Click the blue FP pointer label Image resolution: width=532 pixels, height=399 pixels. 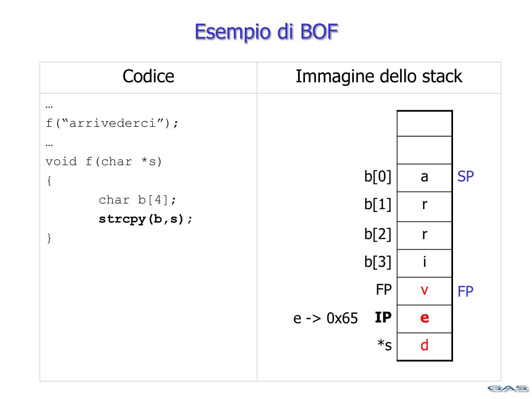465,291
